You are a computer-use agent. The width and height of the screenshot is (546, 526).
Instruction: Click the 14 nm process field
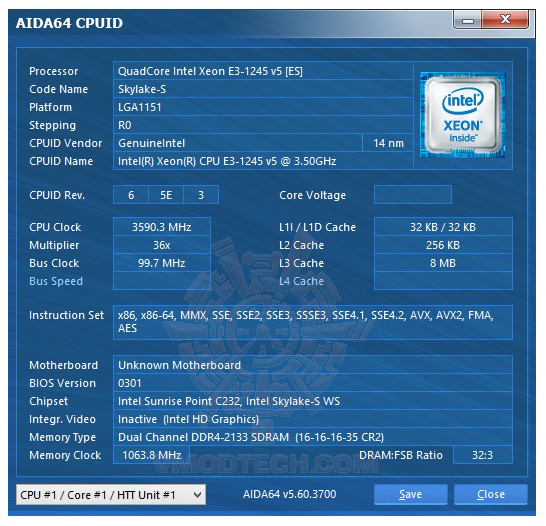point(388,143)
